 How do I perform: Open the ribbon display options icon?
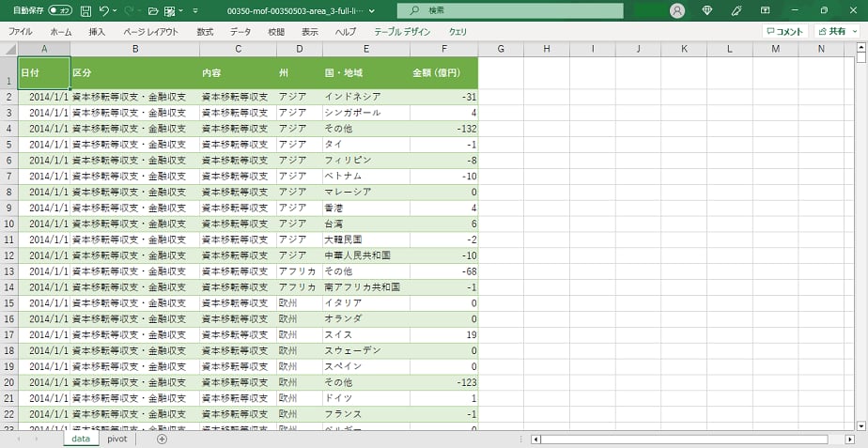point(766,10)
